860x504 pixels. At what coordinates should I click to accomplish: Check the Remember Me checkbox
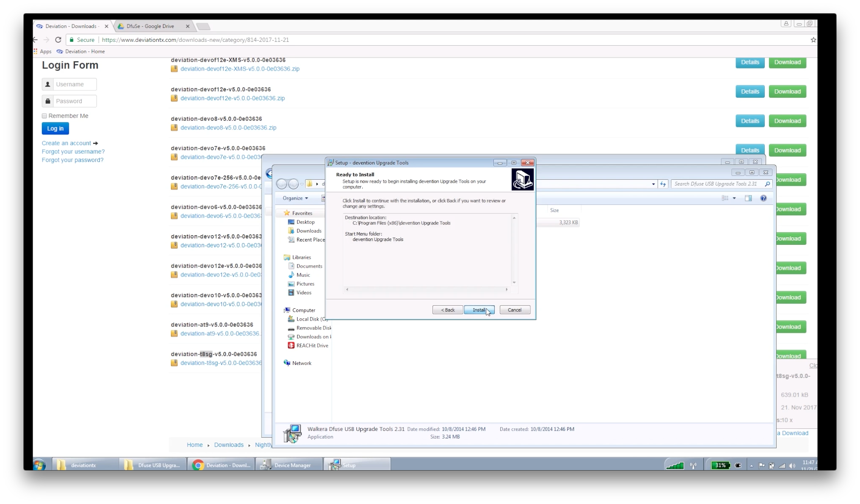tap(44, 116)
